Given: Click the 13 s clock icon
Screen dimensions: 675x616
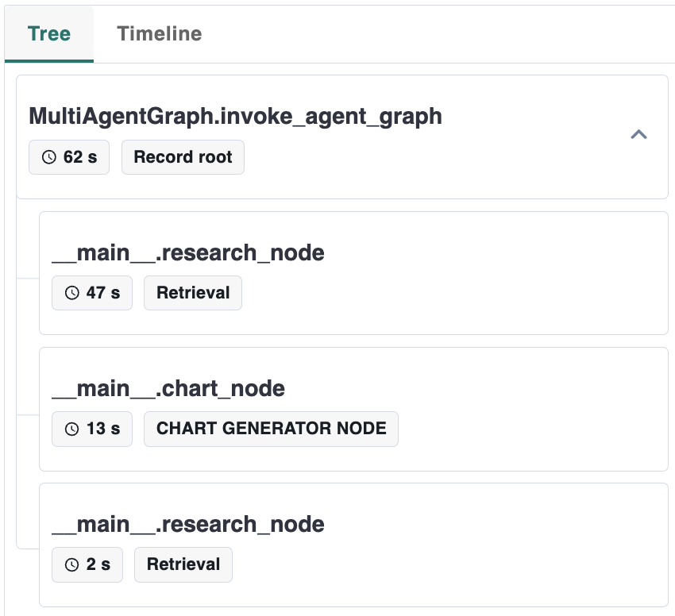Looking at the screenshot, I should (x=72, y=429).
